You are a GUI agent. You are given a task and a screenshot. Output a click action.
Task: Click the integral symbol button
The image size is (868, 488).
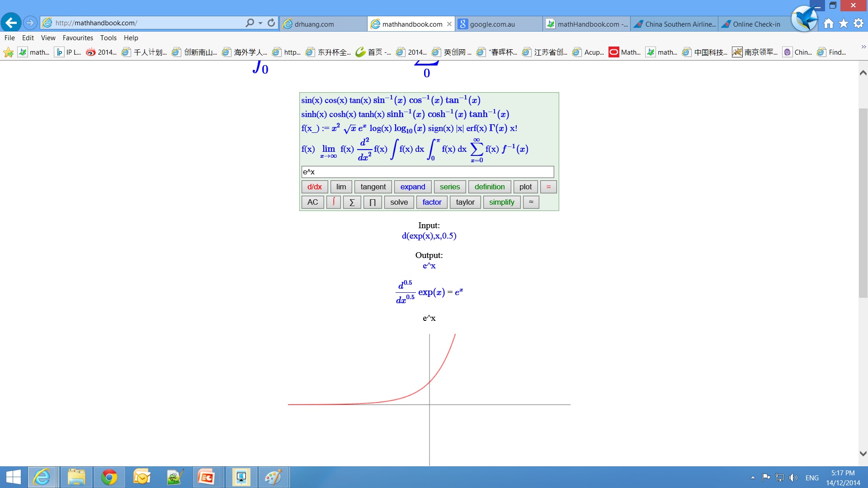click(333, 202)
